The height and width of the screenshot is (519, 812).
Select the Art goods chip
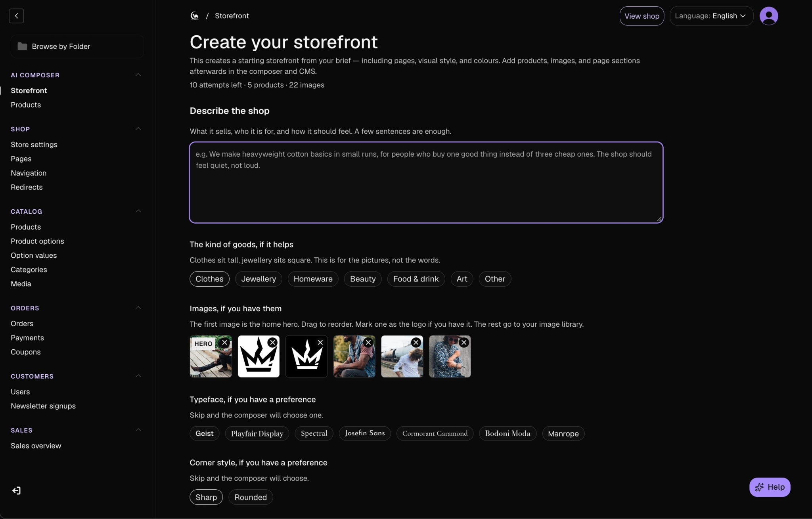pos(462,279)
